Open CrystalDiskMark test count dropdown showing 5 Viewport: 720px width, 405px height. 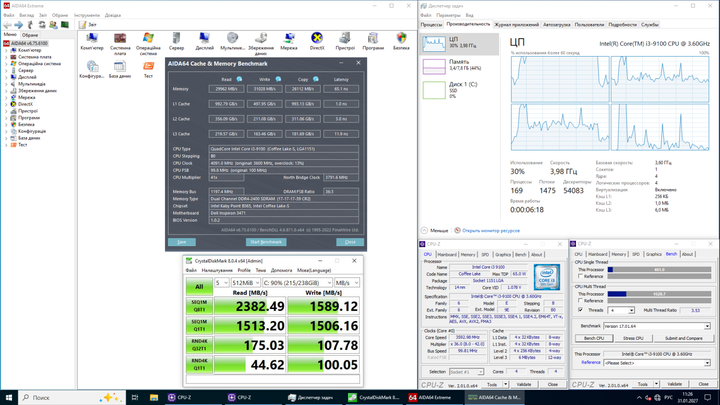point(222,283)
